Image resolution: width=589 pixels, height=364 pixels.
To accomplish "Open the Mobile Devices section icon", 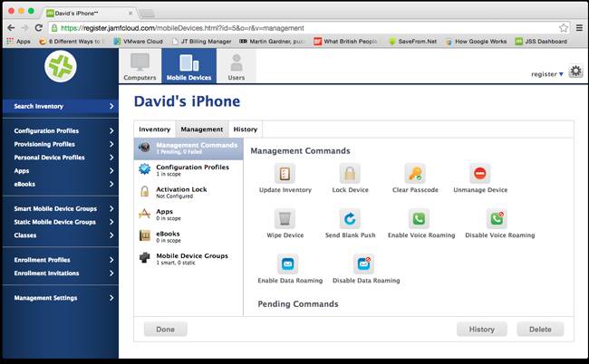I will [189, 66].
